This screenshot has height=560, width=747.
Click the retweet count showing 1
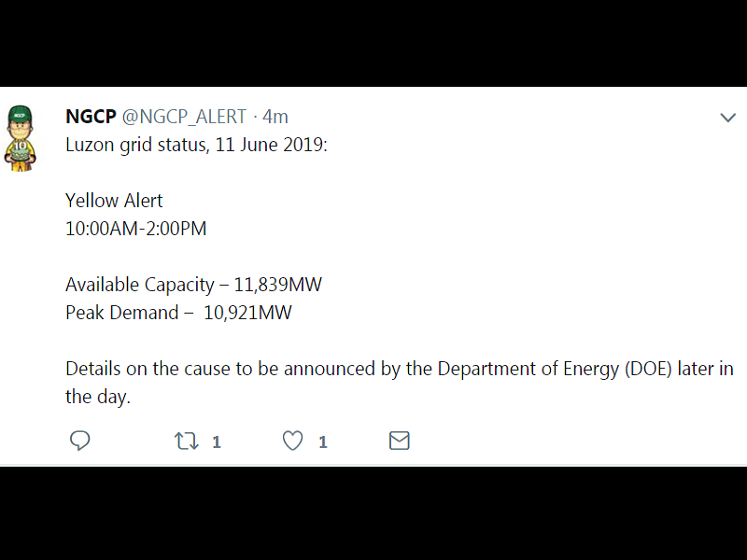point(215,442)
